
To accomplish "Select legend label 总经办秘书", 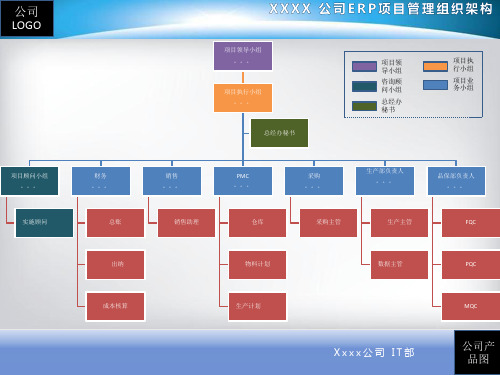I will pyautogui.click(x=392, y=106).
